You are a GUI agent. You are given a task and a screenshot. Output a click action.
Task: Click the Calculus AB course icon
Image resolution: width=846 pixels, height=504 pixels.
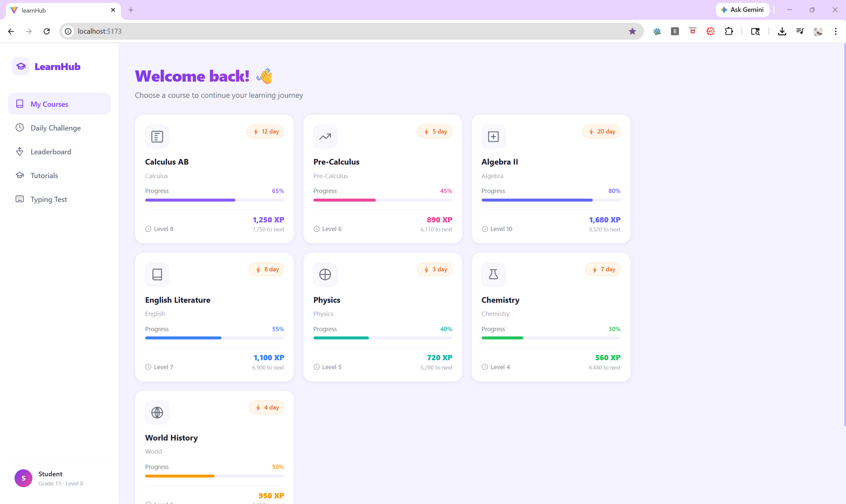tap(157, 136)
